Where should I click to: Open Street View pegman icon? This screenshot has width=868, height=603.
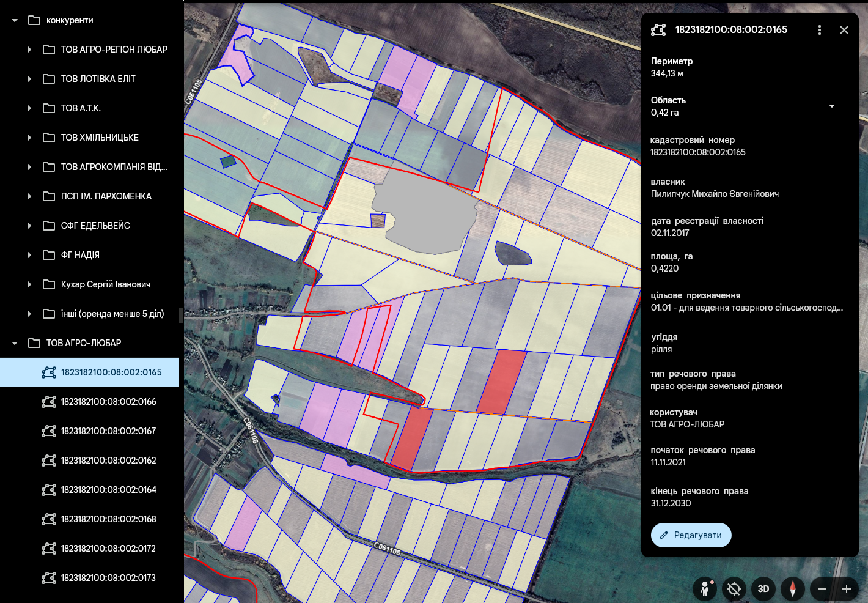click(x=705, y=589)
